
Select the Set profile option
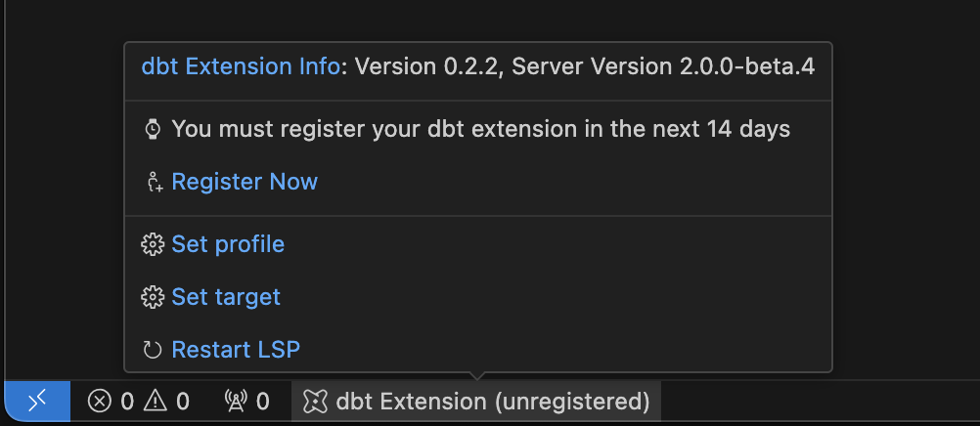228,244
